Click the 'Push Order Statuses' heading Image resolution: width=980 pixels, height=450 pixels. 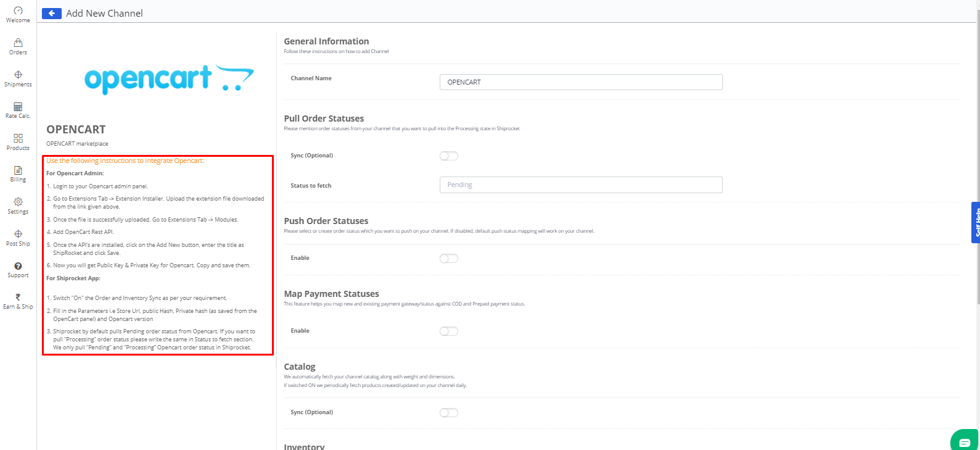tap(326, 221)
